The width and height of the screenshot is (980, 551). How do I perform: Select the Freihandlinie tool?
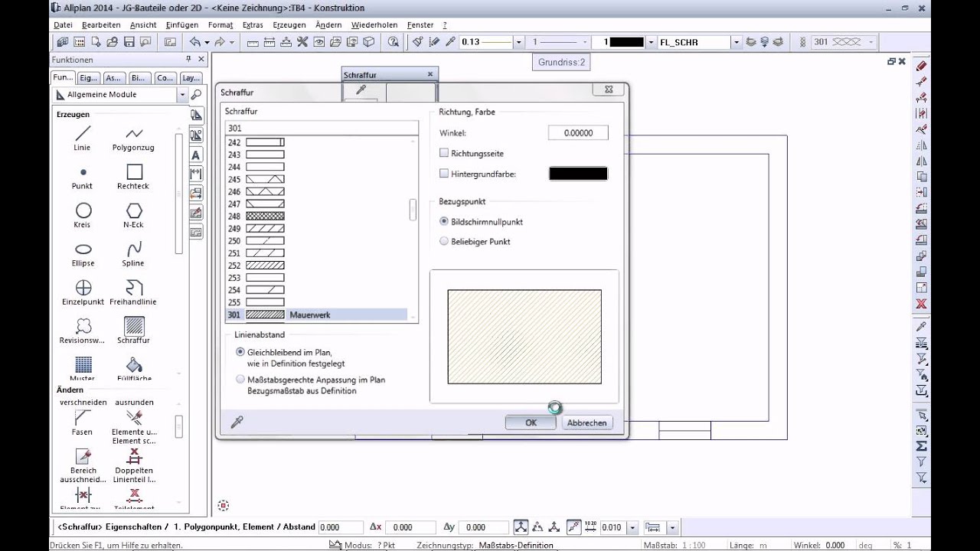[x=133, y=293]
